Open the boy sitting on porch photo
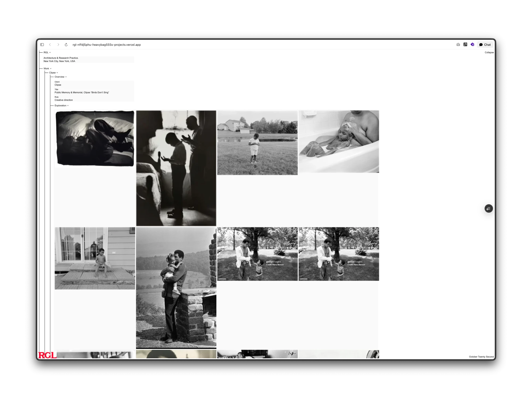Viewport: 532px width, 399px height. point(95,258)
